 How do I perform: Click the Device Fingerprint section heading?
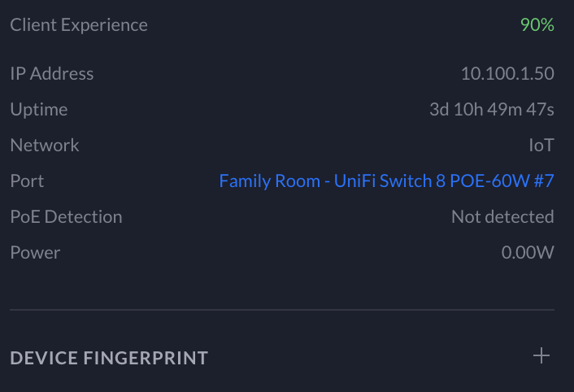[x=109, y=358]
